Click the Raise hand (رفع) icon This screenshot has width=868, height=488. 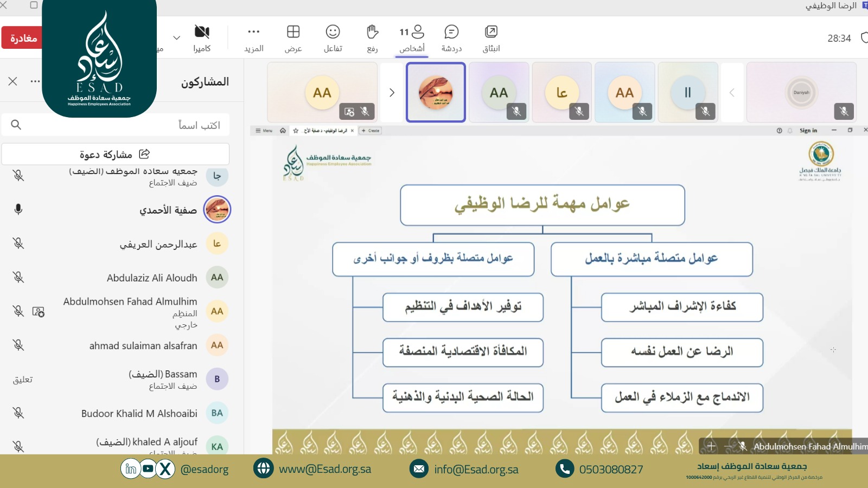coord(372,38)
